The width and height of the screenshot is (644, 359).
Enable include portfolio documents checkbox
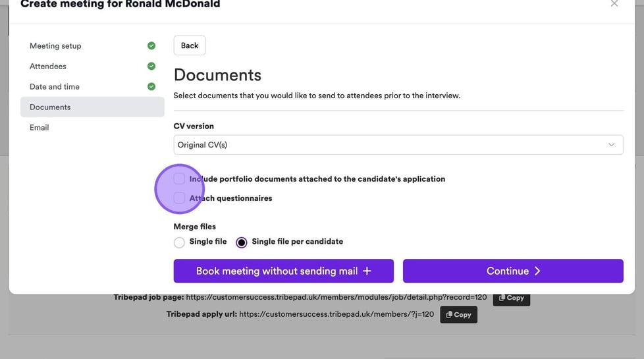click(x=179, y=179)
